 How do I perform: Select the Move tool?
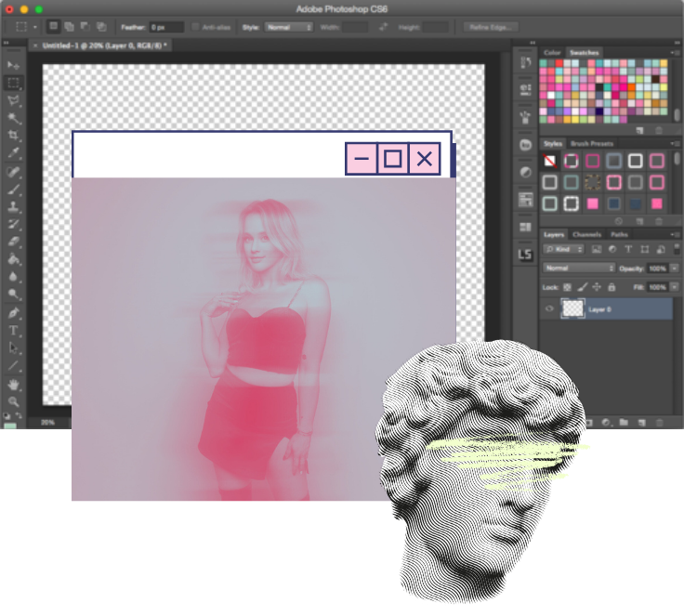point(14,65)
